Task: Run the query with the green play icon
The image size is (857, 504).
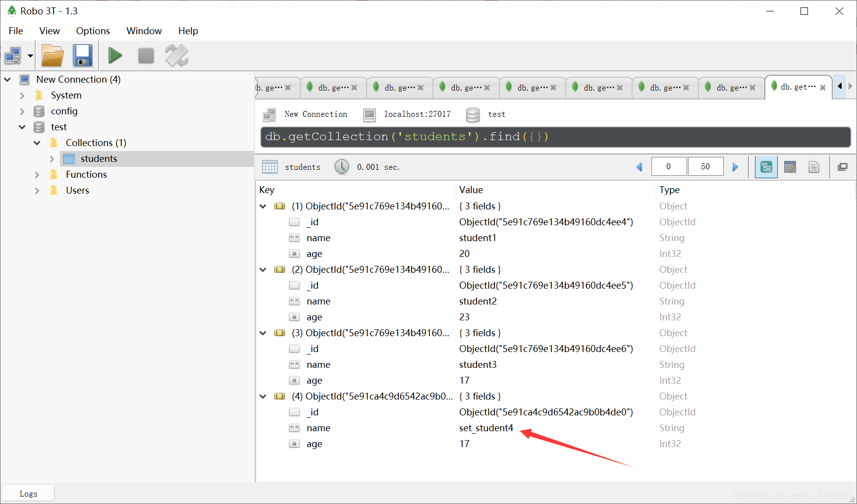Action: pos(115,55)
